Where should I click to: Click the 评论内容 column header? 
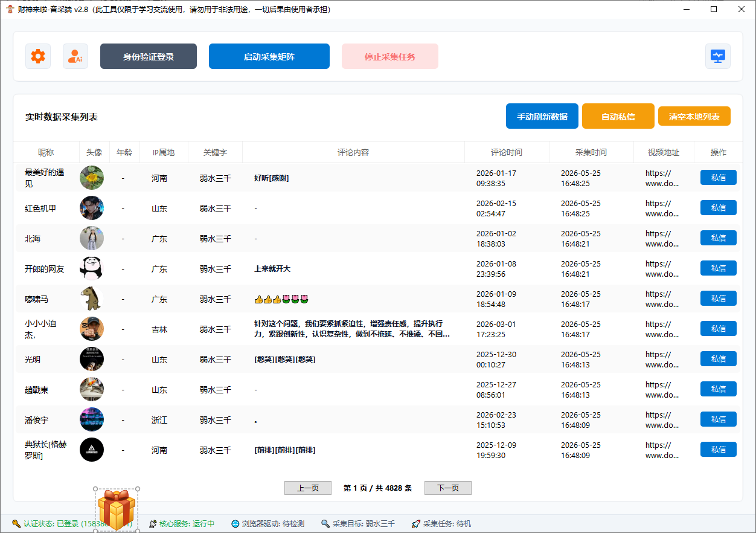click(x=353, y=152)
